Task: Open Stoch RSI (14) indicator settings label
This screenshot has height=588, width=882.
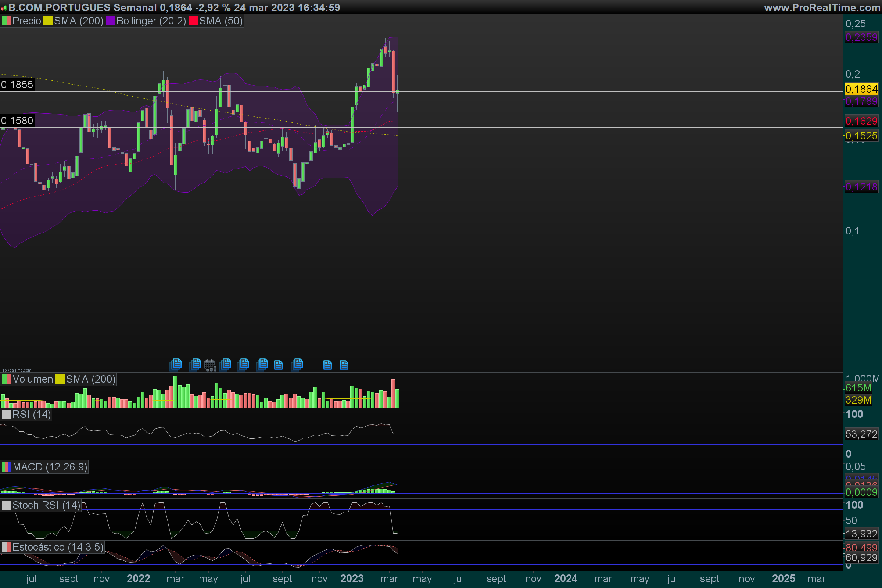Action: [46, 505]
